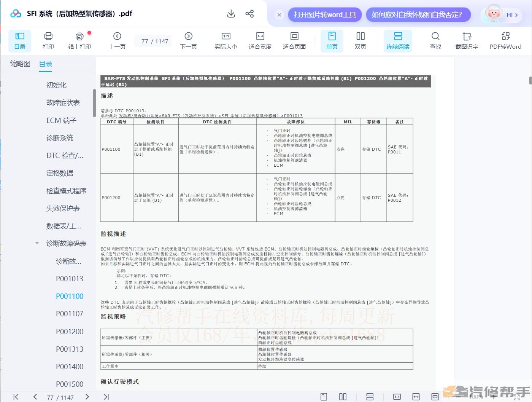
Task: Go to previous page in bottom bar
Action: click(x=35, y=397)
